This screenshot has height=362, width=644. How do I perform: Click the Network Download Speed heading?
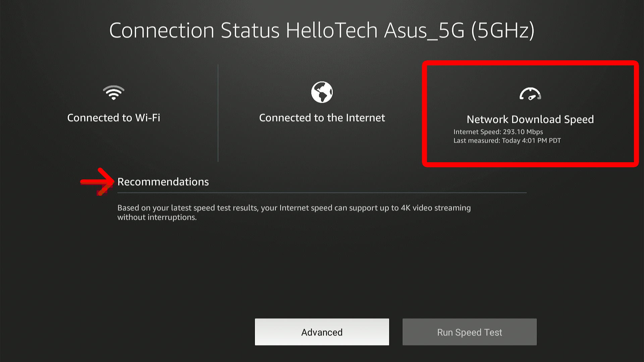click(x=530, y=119)
